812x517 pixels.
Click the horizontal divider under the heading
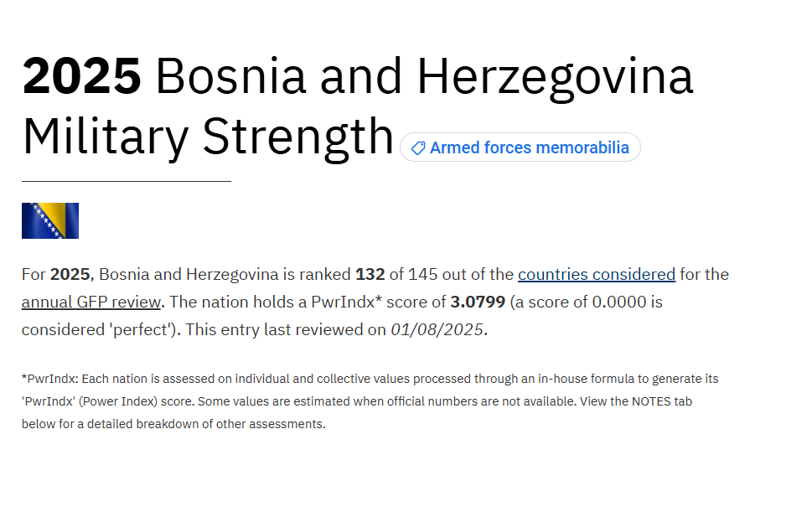point(126,181)
